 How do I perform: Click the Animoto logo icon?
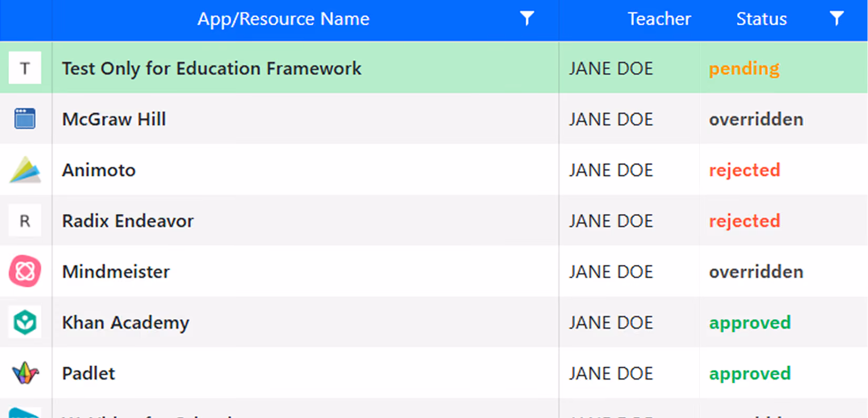[25, 169]
